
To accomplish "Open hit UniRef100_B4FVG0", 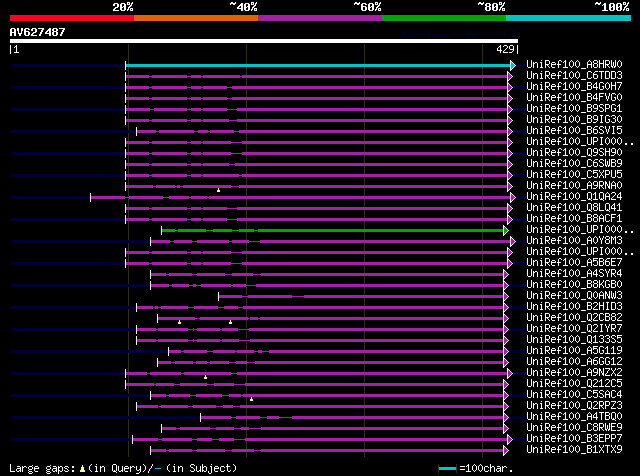I will click(574, 98).
